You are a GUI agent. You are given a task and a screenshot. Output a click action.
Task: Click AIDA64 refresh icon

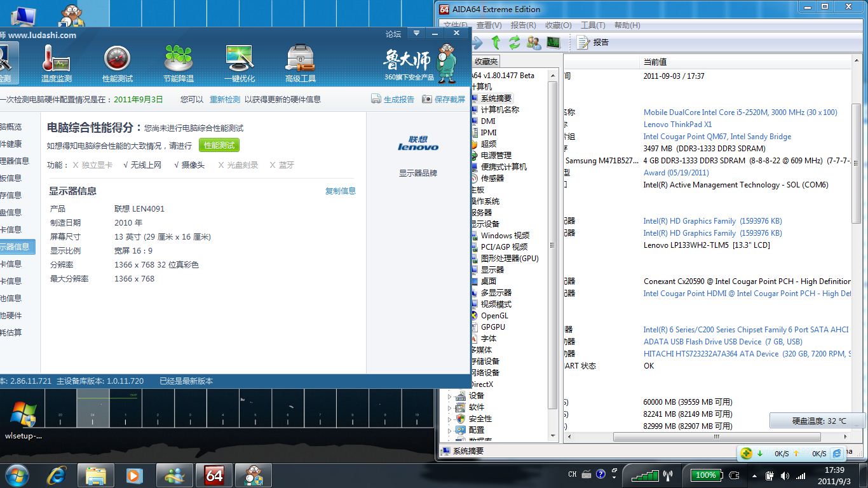pyautogui.click(x=515, y=43)
